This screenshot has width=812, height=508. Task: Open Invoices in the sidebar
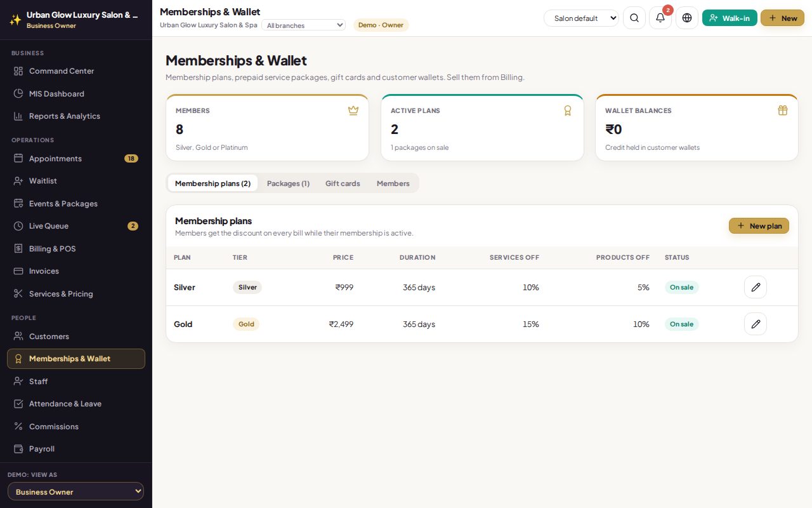[76, 271]
